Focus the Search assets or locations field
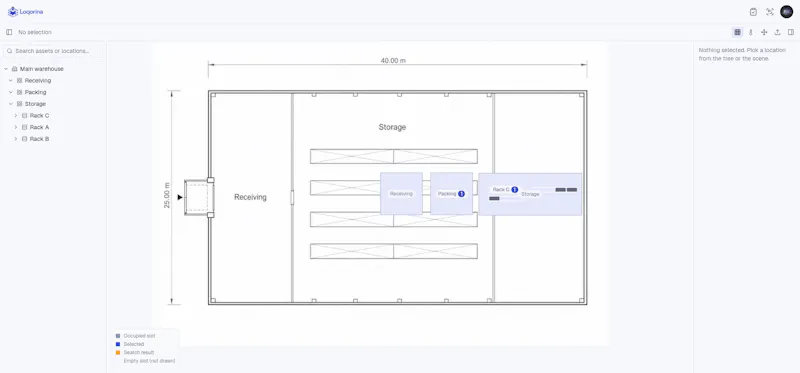 53,51
